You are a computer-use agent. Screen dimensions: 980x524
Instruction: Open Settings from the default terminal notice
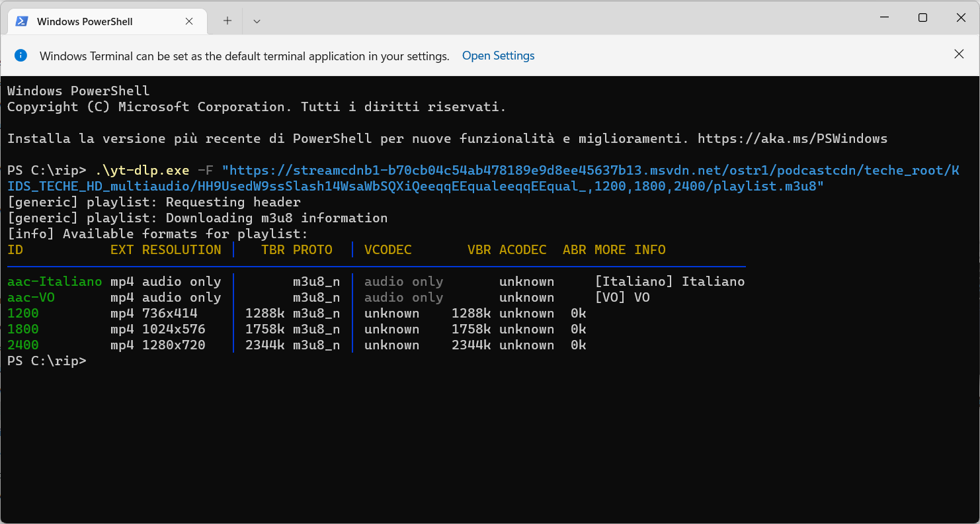[498, 56]
